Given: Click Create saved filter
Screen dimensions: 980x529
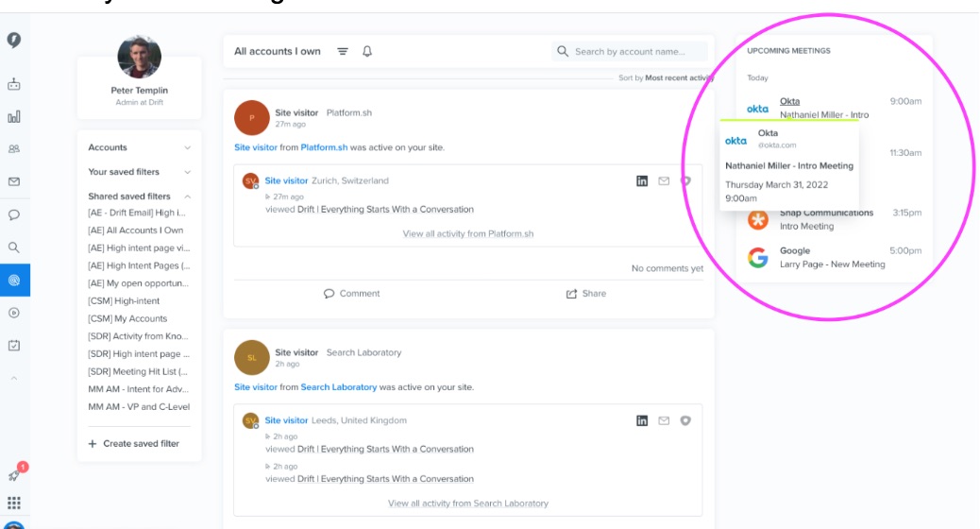Looking at the screenshot, I should [134, 443].
